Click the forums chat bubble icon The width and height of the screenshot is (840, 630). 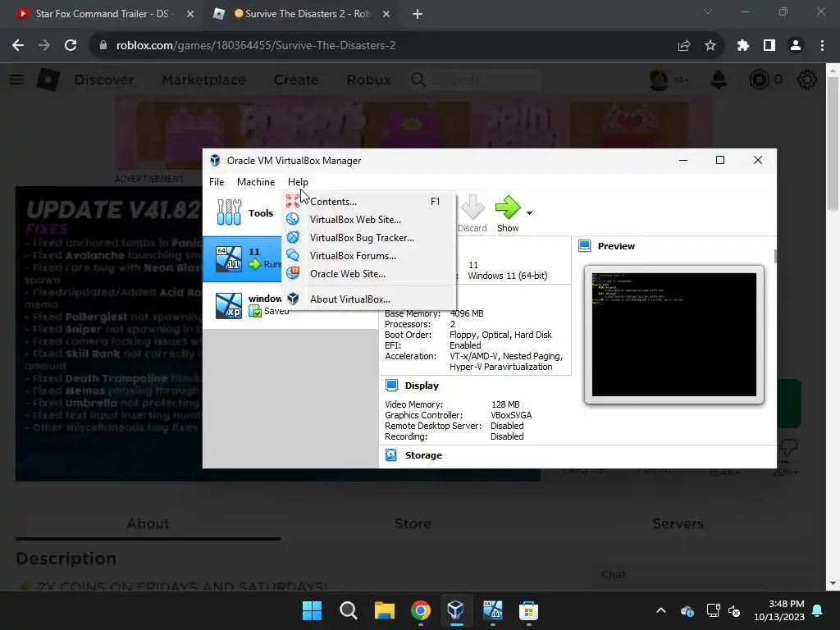[x=293, y=255]
